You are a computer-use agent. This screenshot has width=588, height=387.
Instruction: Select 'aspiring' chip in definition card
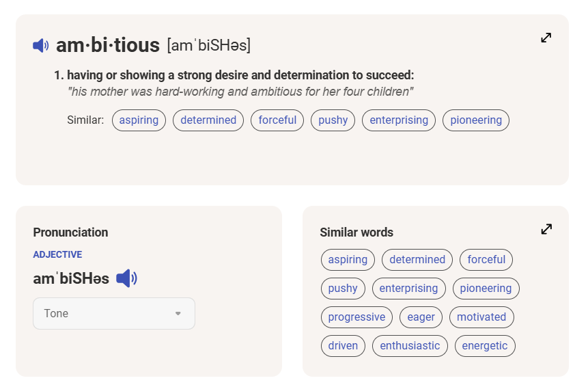coord(139,120)
